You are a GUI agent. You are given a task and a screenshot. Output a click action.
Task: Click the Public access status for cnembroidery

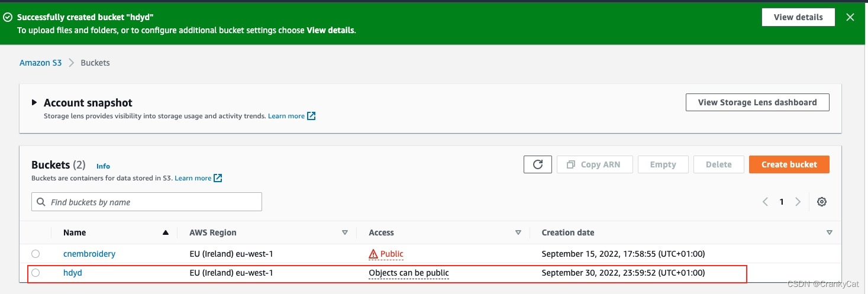pyautogui.click(x=386, y=254)
